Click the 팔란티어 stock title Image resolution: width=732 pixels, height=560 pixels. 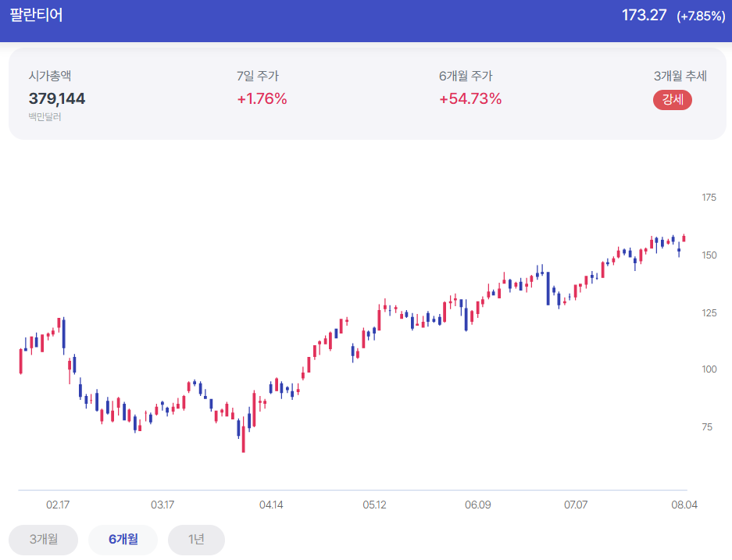[36, 15]
